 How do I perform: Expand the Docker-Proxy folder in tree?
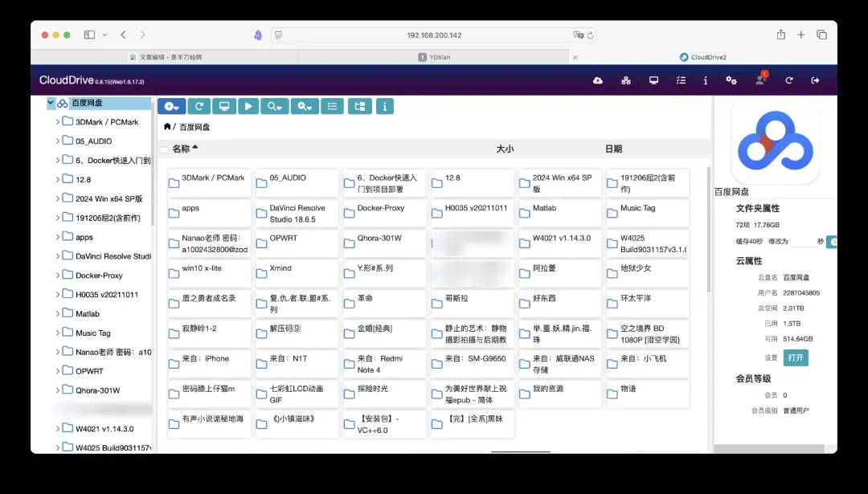(x=58, y=276)
